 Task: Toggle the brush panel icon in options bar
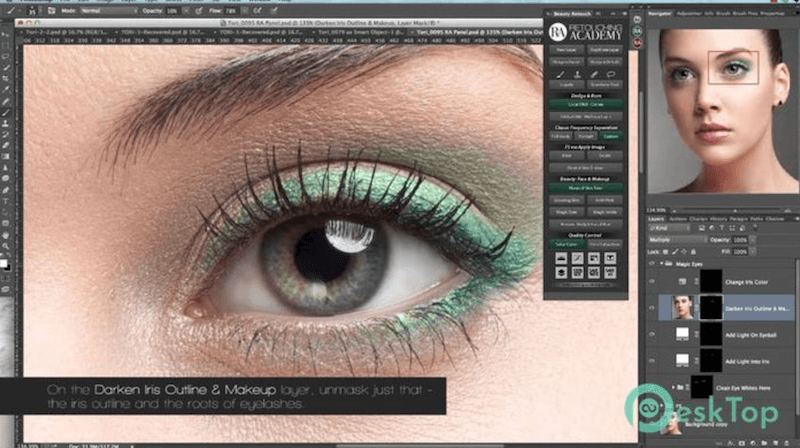coord(52,10)
